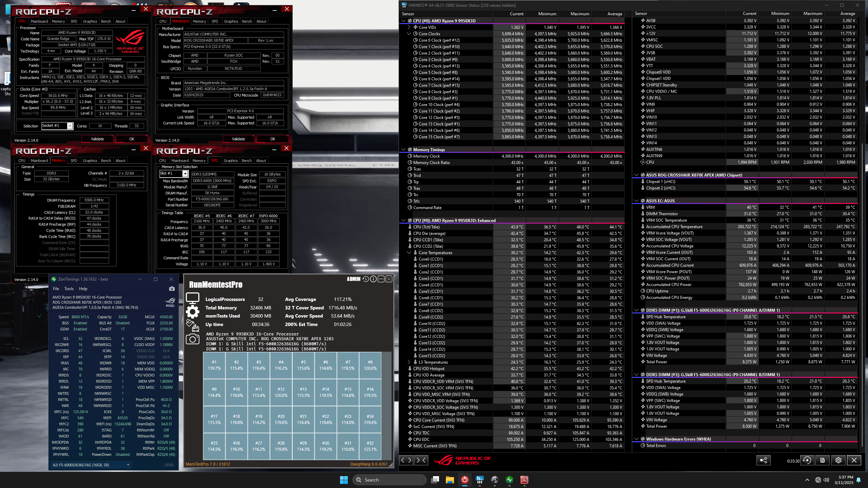Open the RunMemtestPro info icon
The height and width of the screenshot is (488, 868).
click(x=373, y=279)
